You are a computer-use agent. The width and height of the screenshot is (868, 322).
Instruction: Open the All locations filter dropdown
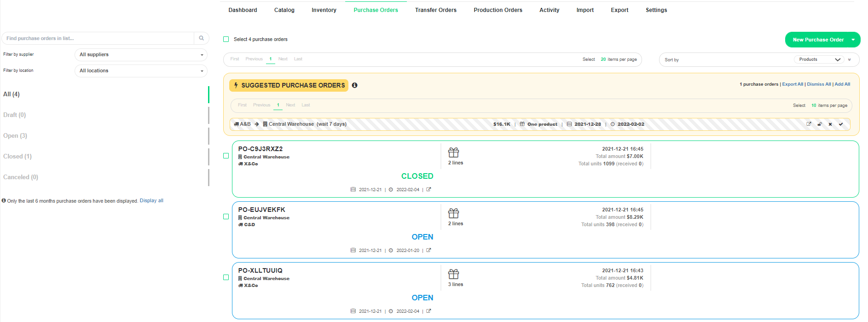[141, 71]
